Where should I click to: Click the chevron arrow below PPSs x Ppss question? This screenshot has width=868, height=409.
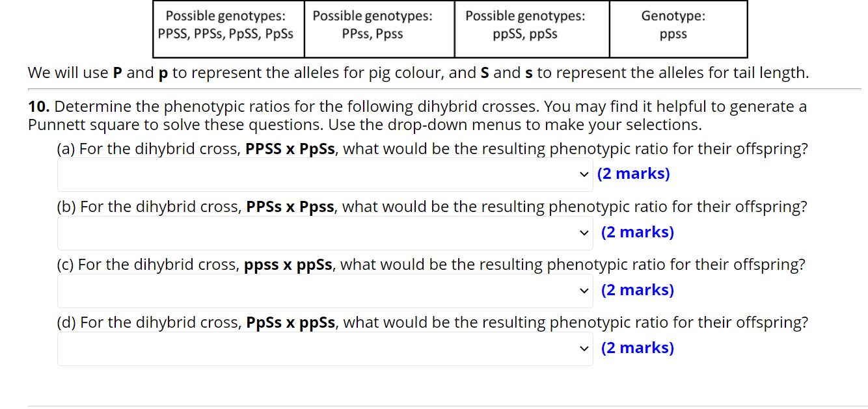(x=584, y=232)
